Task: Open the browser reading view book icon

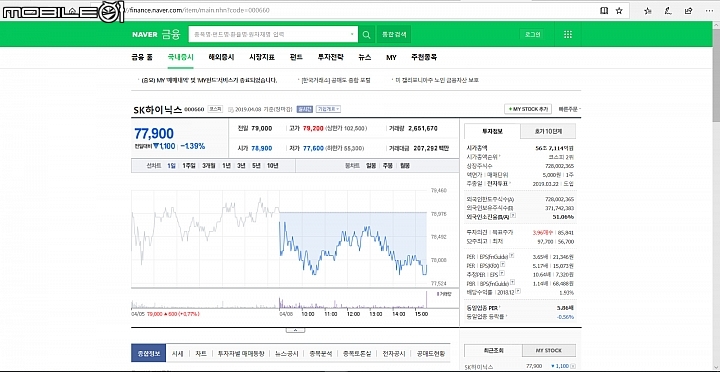Action: click(604, 11)
